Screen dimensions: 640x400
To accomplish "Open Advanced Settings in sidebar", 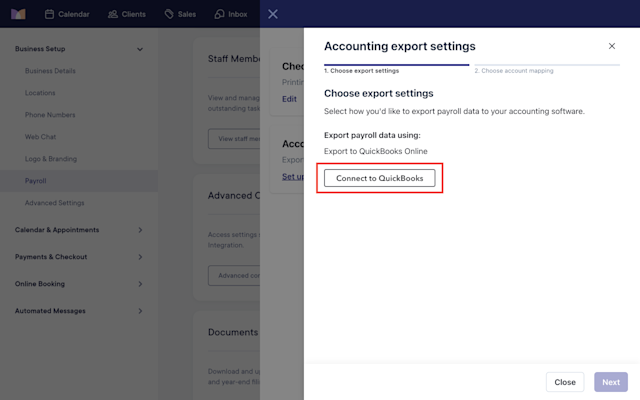I will (54, 203).
